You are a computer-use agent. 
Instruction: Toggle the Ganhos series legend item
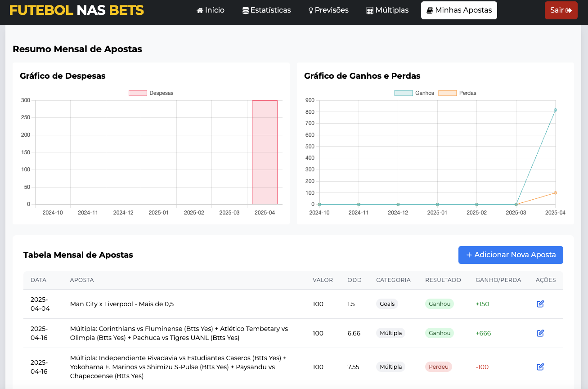click(414, 93)
